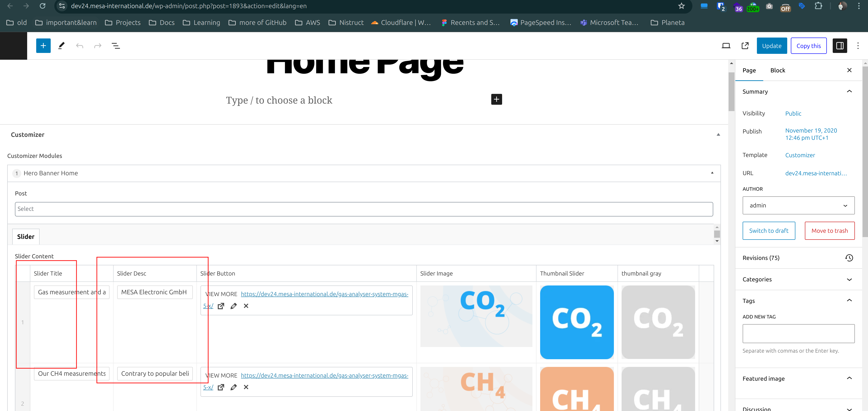Screen dimensions: 868x411
Task: Click Switch to draft button
Action: (769, 231)
